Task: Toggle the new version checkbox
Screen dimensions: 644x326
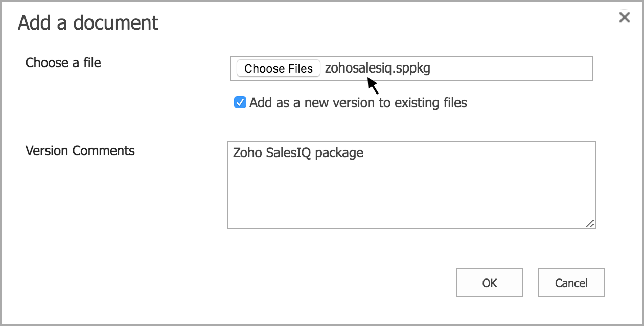Action: pyautogui.click(x=240, y=103)
